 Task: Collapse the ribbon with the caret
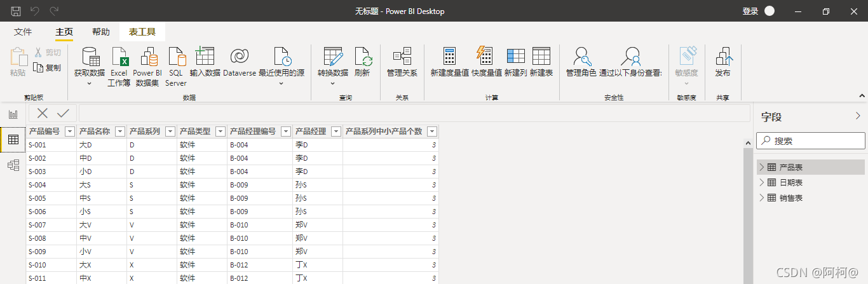[x=862, y=96]
